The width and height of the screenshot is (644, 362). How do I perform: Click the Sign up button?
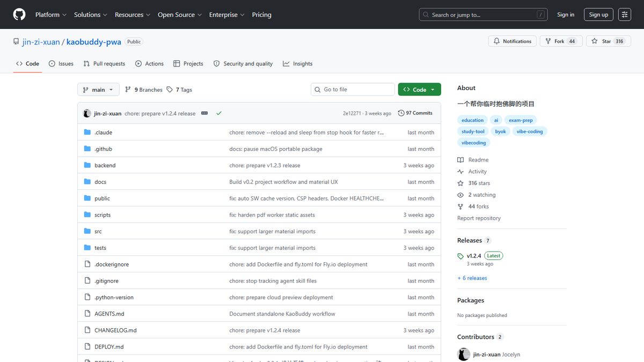click(598, 14)
